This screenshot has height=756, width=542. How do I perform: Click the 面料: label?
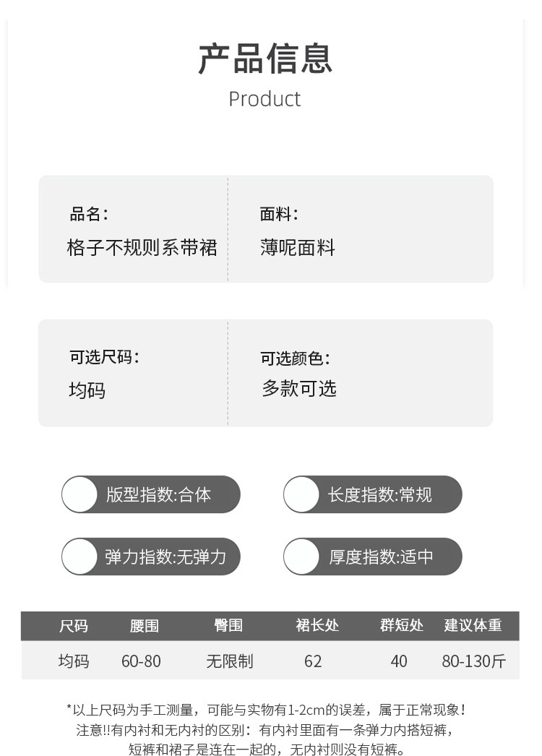click(x=279, y=214)
